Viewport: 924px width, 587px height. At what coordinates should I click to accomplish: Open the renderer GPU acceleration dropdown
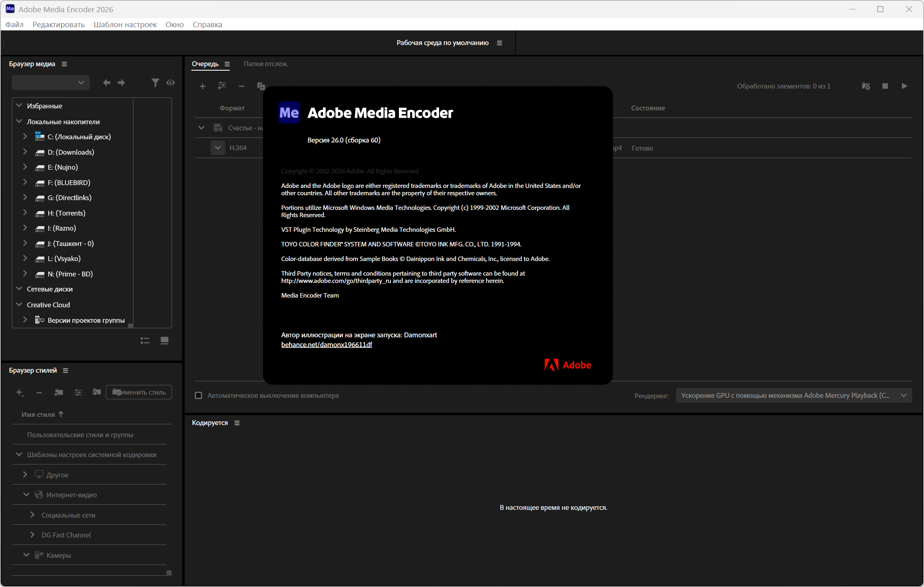(793, 395)
